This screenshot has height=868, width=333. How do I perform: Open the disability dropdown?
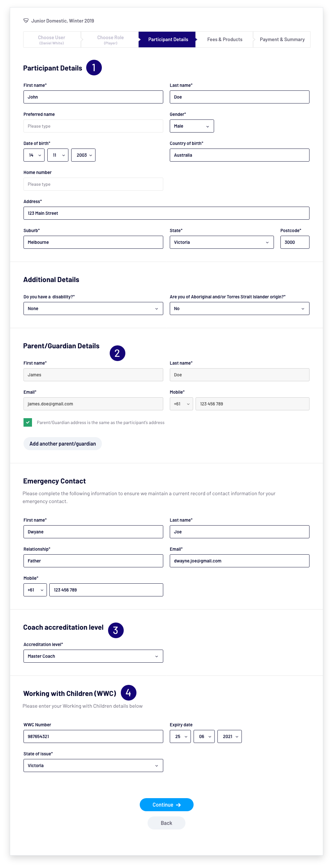pyautogui.click(x=93, y=309)
